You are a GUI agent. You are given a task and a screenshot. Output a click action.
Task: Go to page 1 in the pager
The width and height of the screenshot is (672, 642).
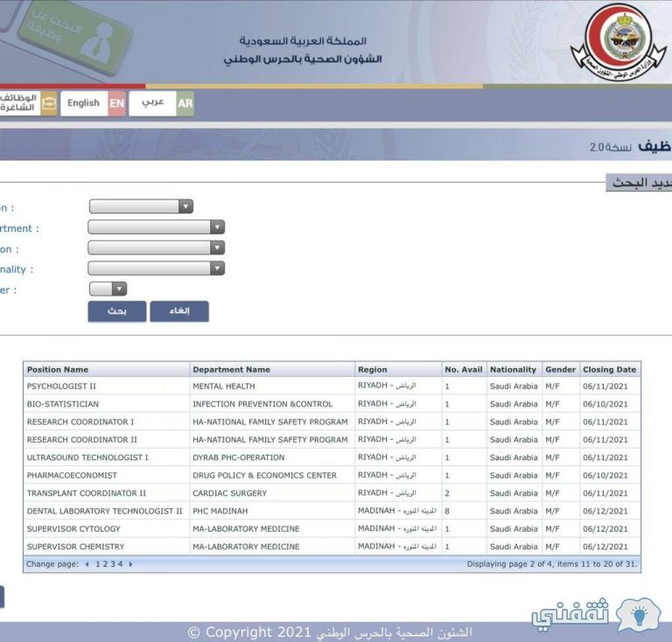[98, 564]
